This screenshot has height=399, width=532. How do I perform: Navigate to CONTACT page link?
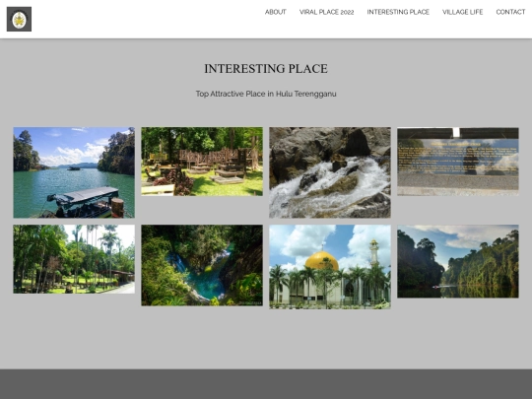(x=510, y=12)
